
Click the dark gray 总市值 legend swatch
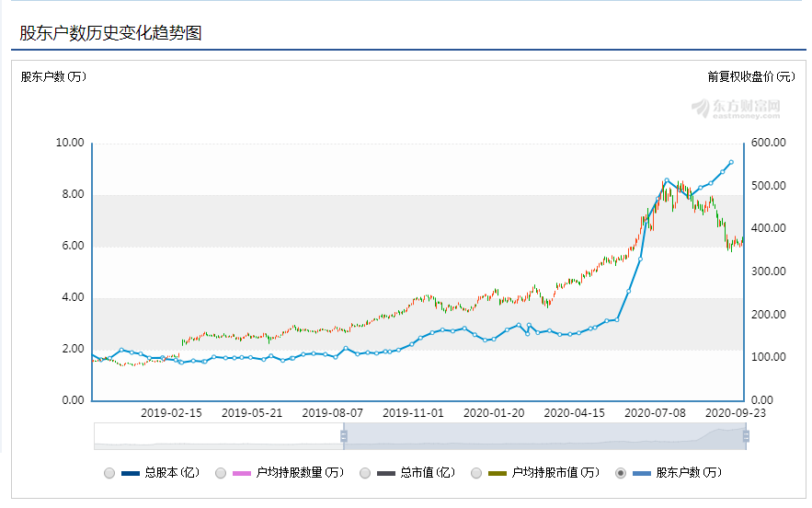[387, 473]
